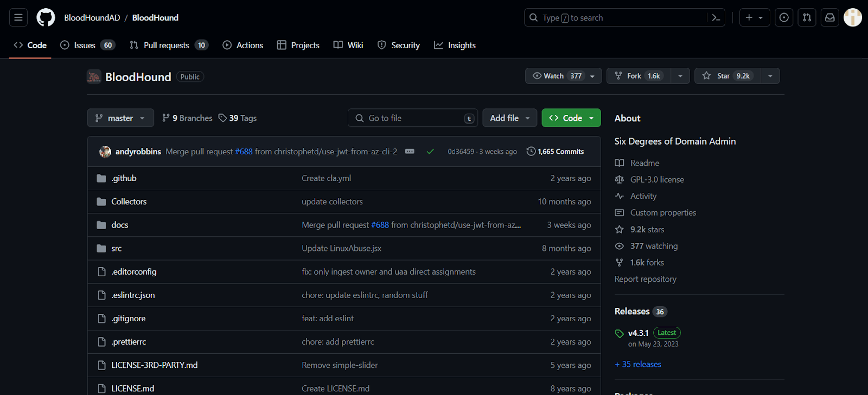
Task: Open the Collectors folder
Action: 129,202
